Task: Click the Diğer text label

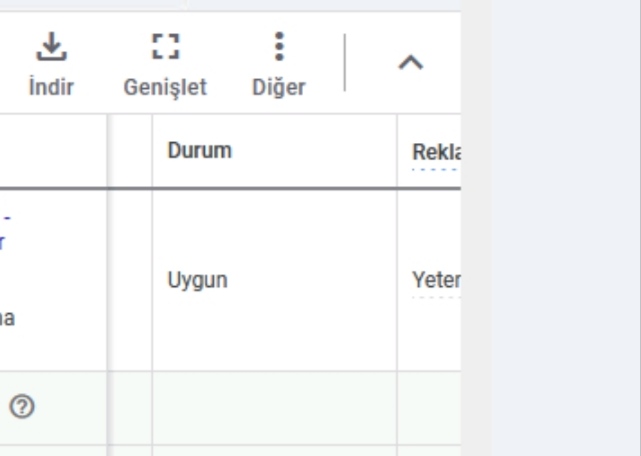Action: [x=279, y=87]
